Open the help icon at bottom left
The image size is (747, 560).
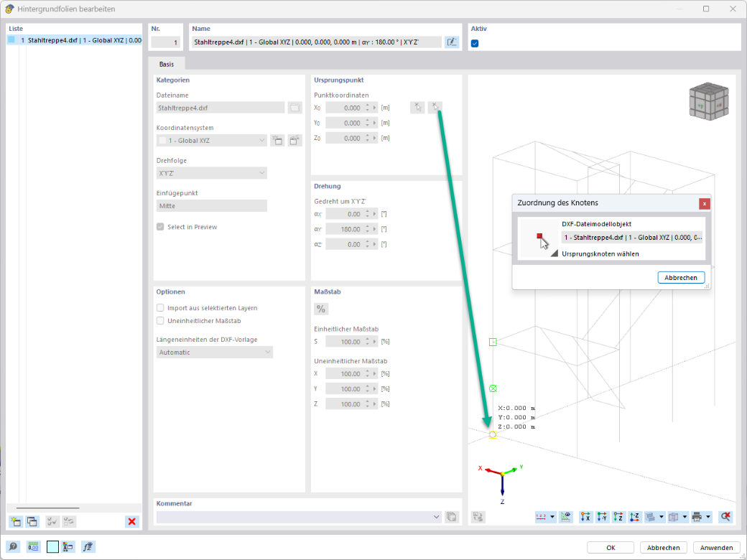(14, 546)
